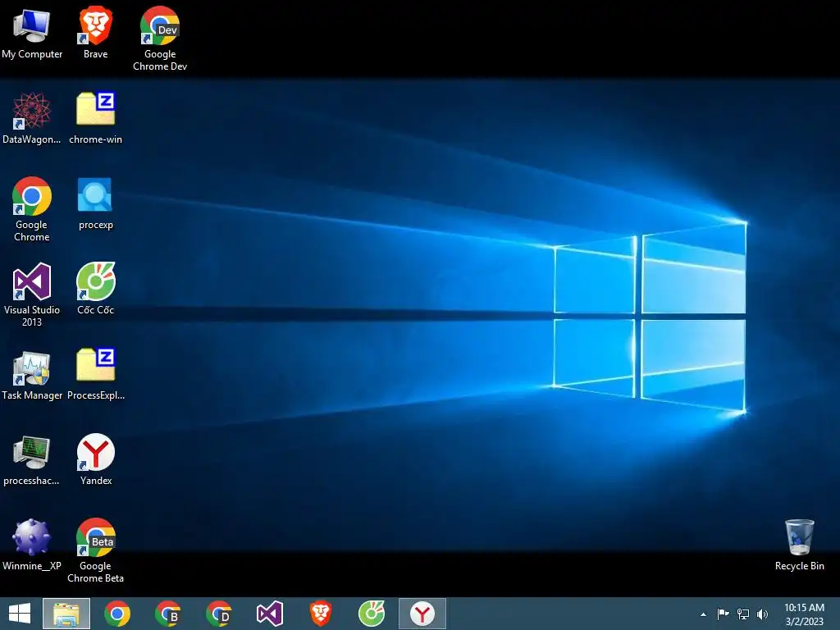Viewport: 840px width, 630px height.
Task: Select the Google Chrome Beta desktop shortcut
Action: (x=95, y=550)
